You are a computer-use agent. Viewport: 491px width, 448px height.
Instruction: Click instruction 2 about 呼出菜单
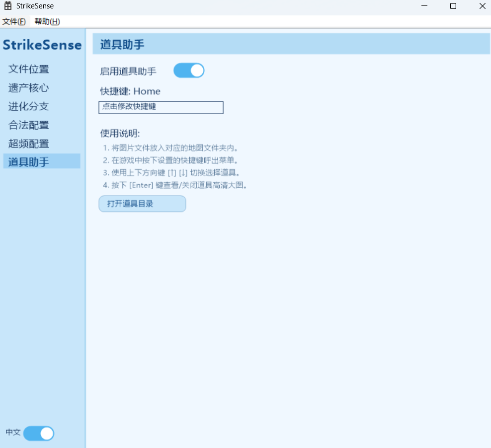tap(170, 160)
